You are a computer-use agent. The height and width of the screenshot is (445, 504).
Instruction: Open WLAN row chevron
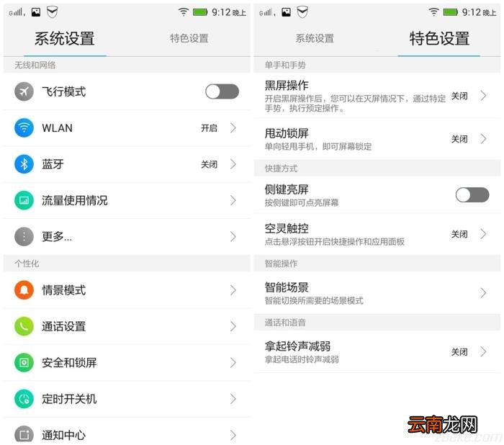coord(233,128)
